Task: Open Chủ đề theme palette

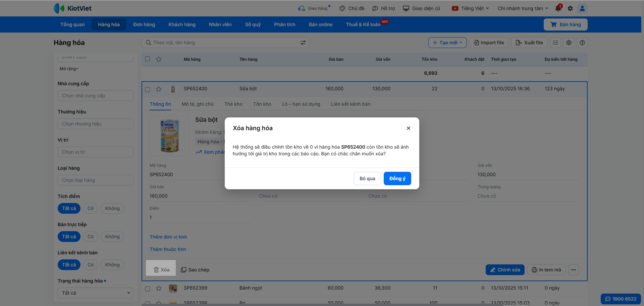Action: [x=352, y=8]
